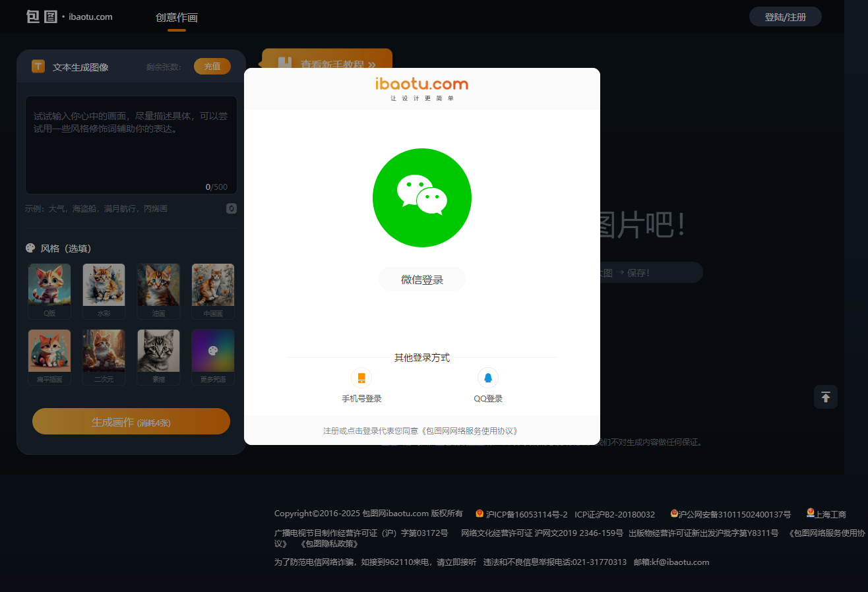Click the 充值 recharge button
868x592 pixels.
[212, 67]
